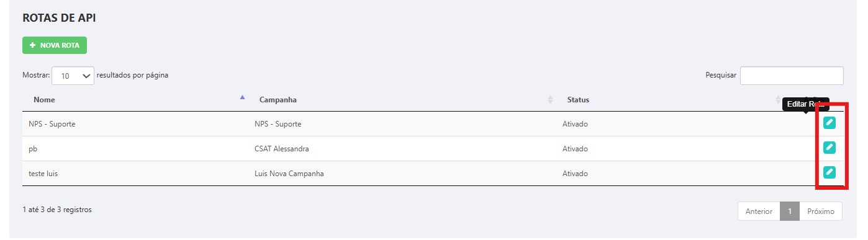Image resolution: width=868 pixels, height=240 pixels.
Task: Click the Luis Nova Campanha cell
Action: click(x=289, y=174)
